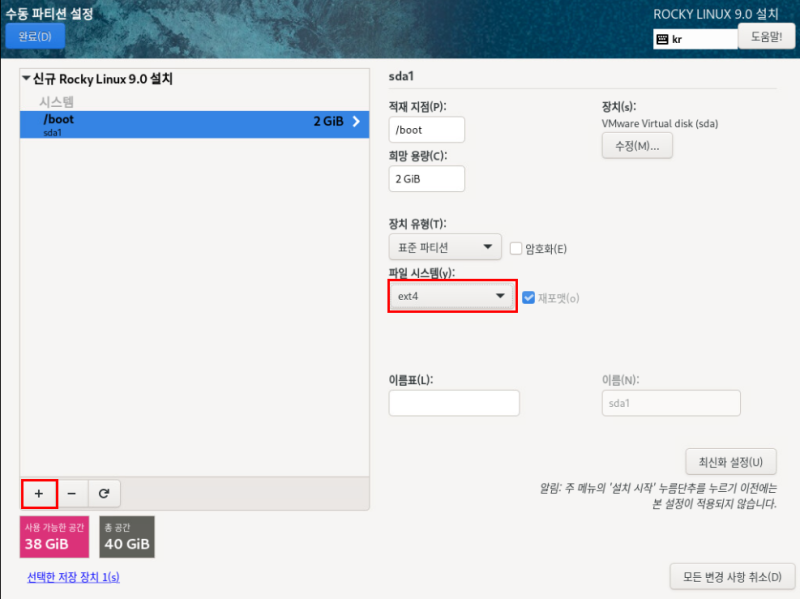Open the ext4 file system dropdown

point(452,296)
